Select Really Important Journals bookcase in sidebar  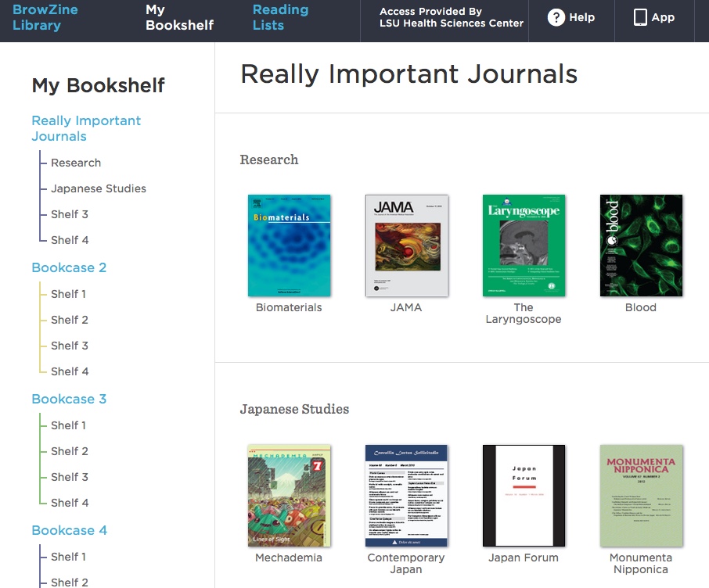(x=86, y=128)
